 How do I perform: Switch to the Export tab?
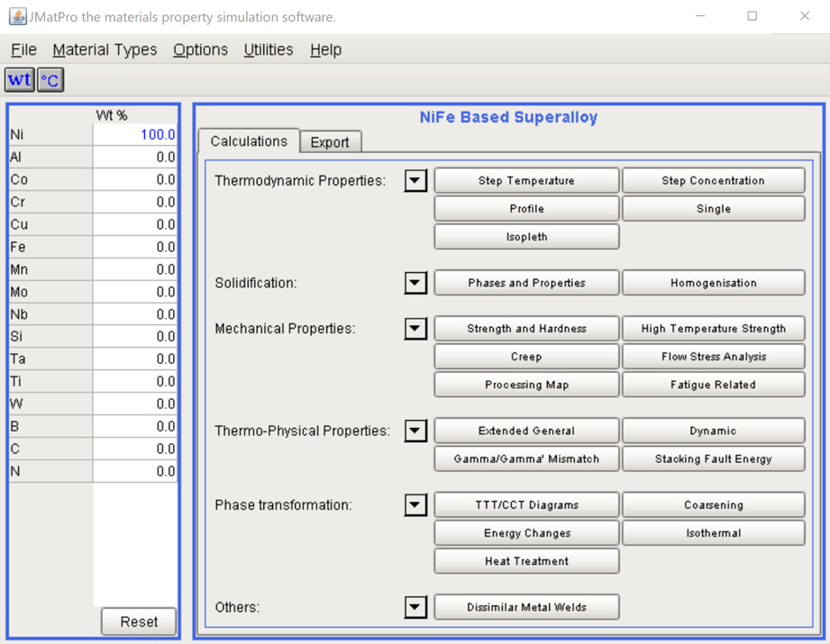[331, 141]
